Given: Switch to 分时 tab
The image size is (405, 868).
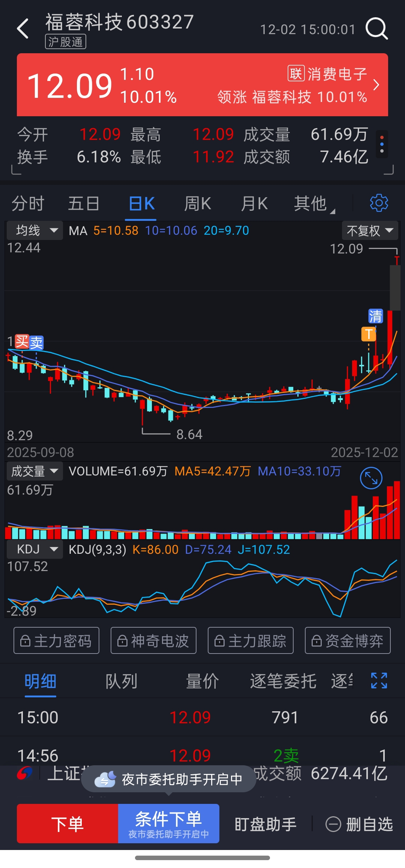Looking at the screenshot, I should tap(28, 204).
